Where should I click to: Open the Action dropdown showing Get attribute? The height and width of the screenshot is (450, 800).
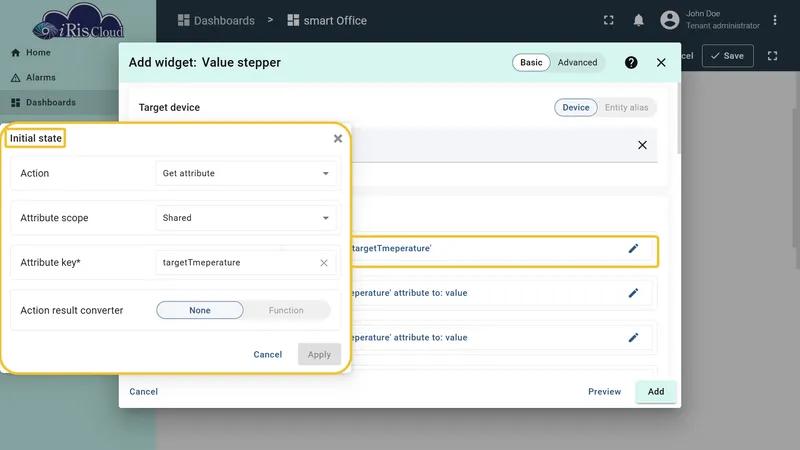click(245, 173)
